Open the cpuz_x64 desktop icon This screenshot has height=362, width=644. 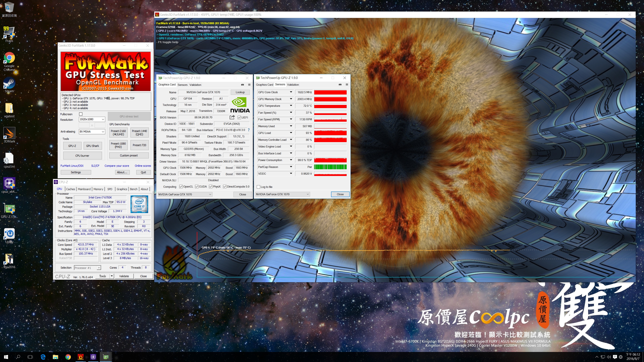click(x=9, y=185)
